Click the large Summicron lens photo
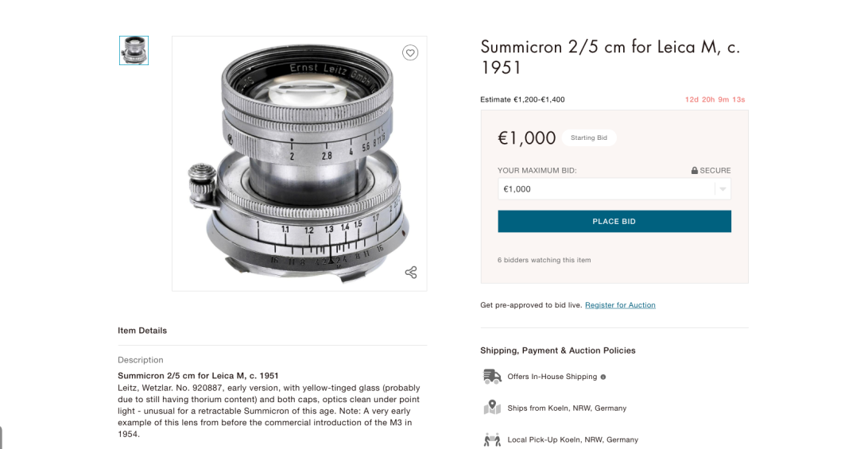 pyautogui.click(x=299, y=163)
